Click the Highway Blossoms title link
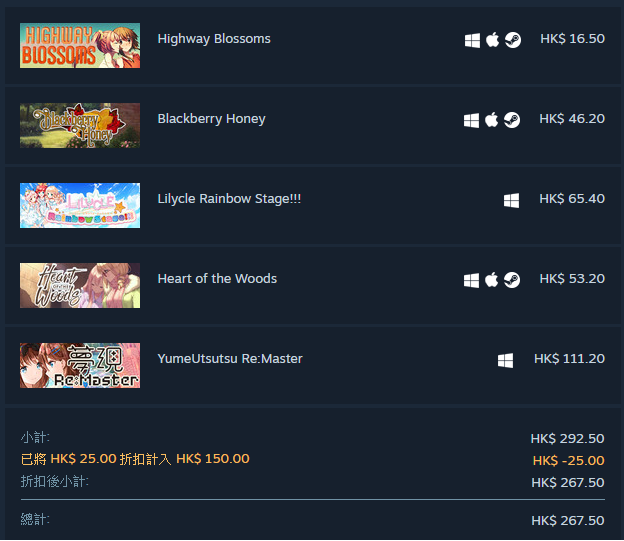Viewport: 624px width, 541px height. tap(214, 39)
